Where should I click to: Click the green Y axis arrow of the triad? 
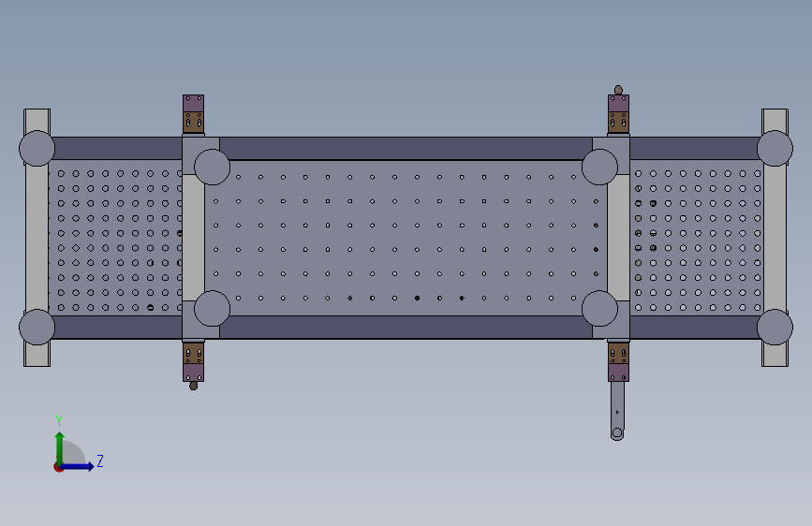(x=60, y=447)
